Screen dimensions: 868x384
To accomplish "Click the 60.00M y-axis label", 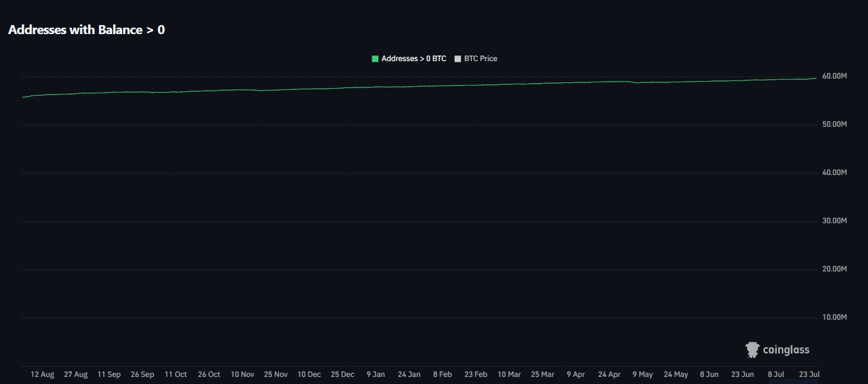I will (x=835, y=77).
